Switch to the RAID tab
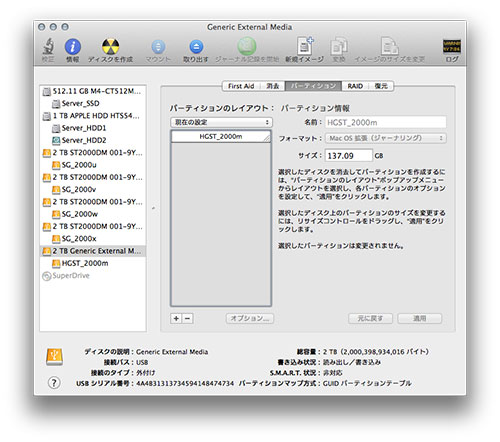500x442 pixels. tap(355, 86)
